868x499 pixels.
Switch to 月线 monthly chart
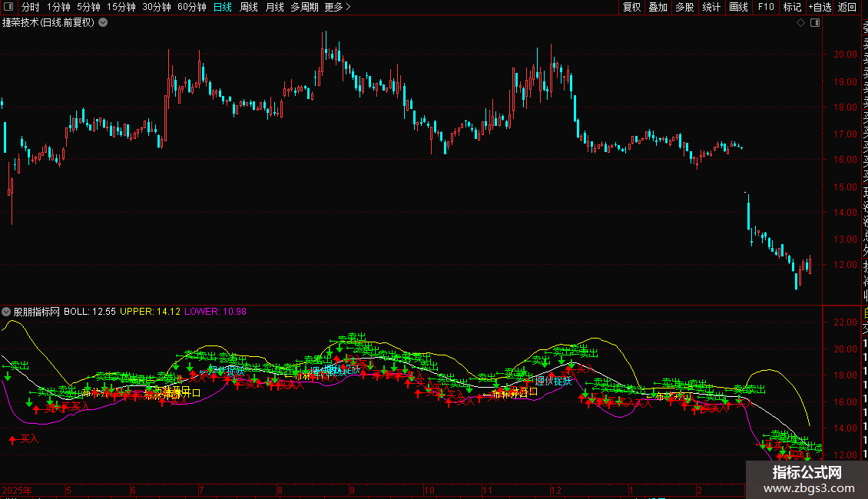click(275, 7)
